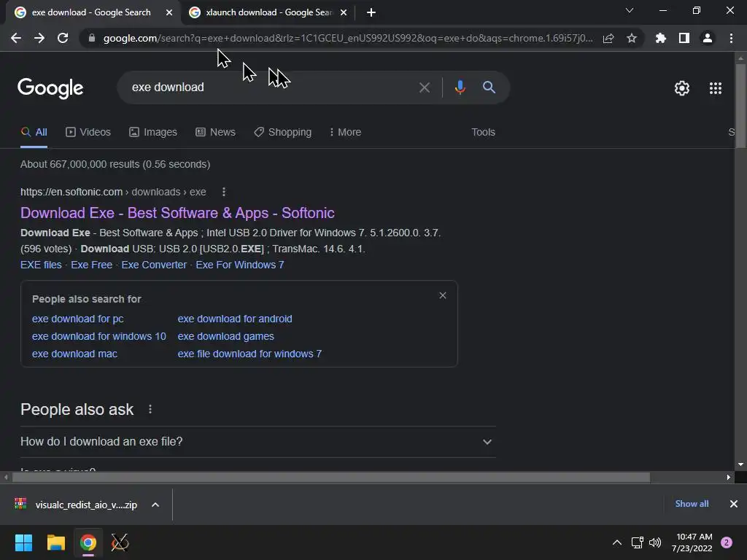Image resolution: width=747 pixels, height=560 pixels.
Task: Switch to News results
Action: [x=215, y=133]
